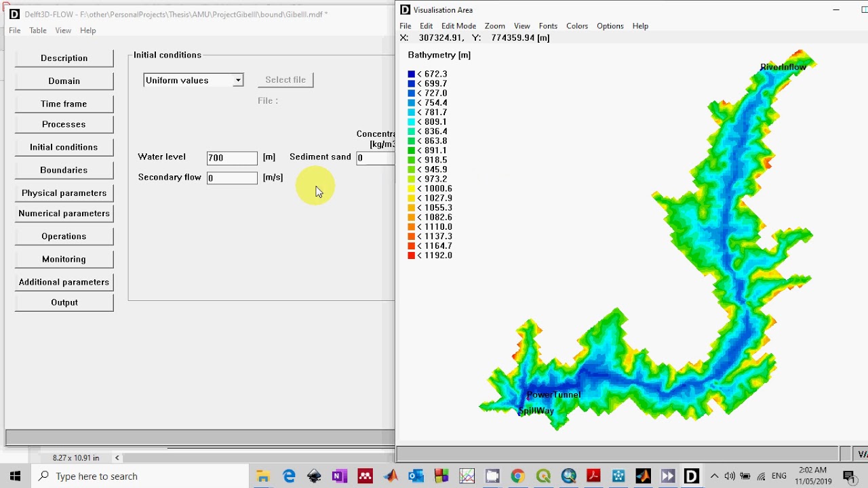Open the Options menu in Visualisation Area
Image resolution: width=868 pixels, height=488 pixels.
(x=610, y=26)
